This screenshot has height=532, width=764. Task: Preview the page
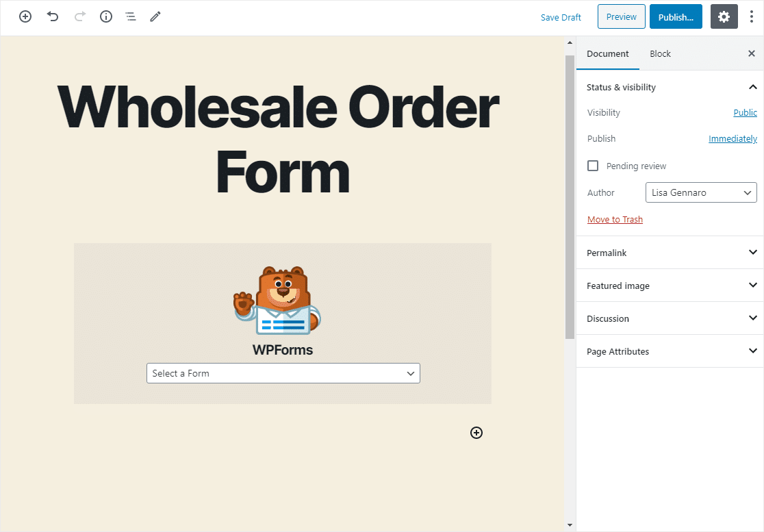coord(621,16)
